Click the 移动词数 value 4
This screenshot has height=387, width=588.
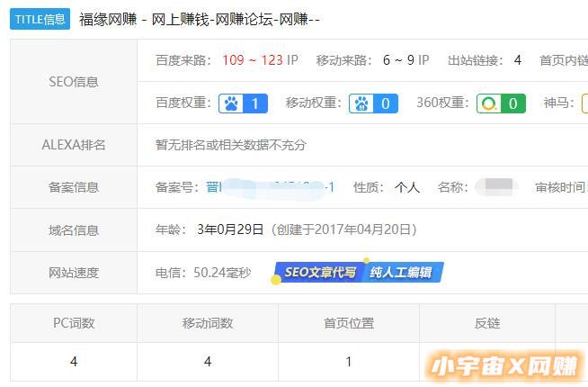(x=208, y=362)
